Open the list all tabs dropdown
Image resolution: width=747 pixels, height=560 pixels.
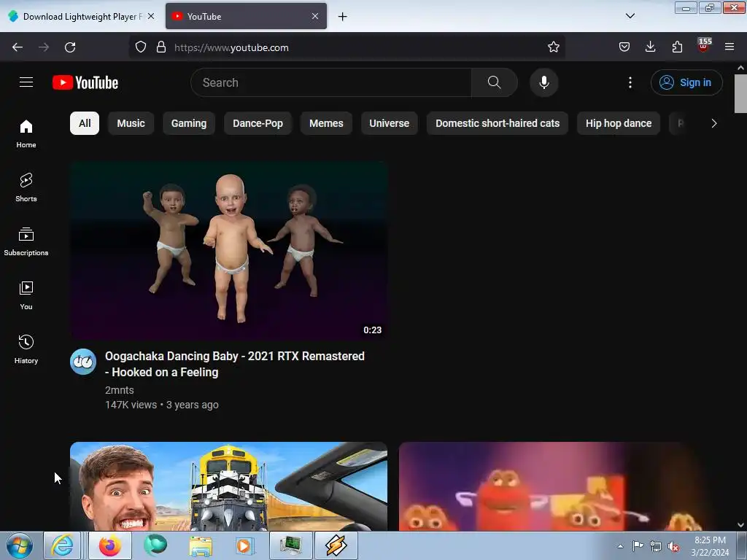(630, 16)
